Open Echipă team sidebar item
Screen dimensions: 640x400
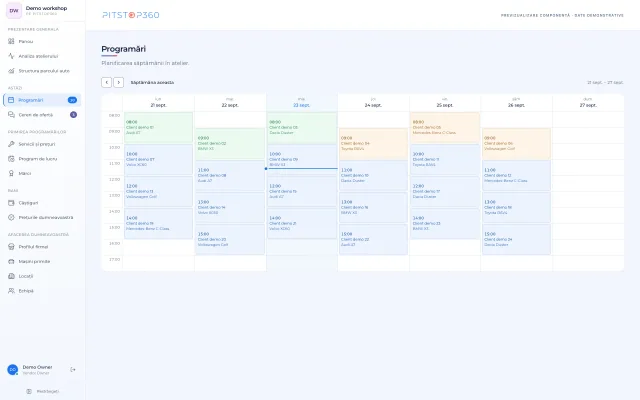click(42, 291)
